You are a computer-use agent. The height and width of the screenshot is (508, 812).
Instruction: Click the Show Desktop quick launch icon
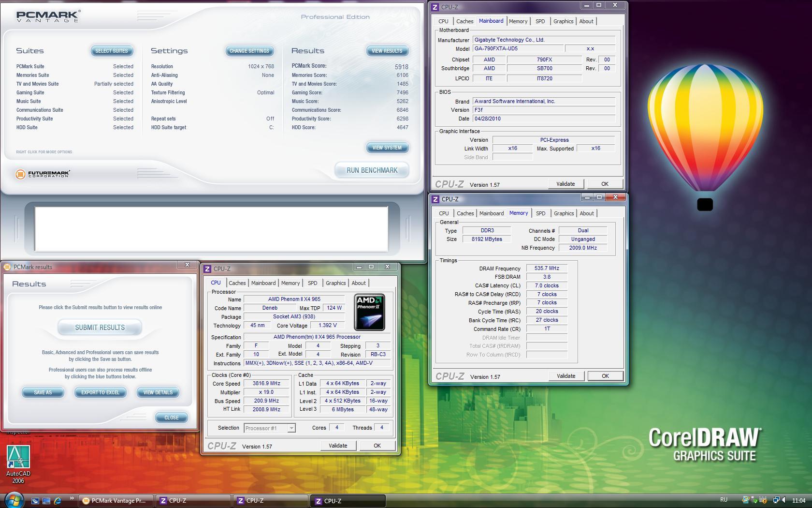tap(46, 501)
